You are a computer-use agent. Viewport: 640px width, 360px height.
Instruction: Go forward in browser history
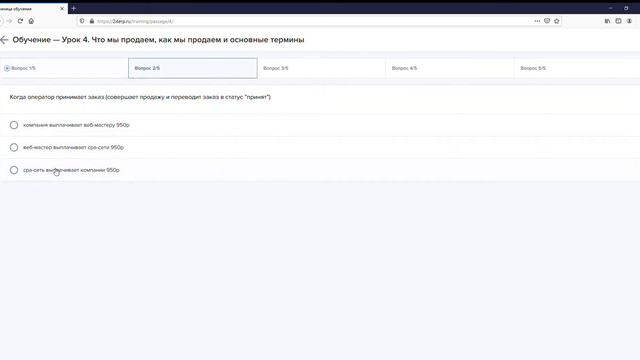[9, 21]
